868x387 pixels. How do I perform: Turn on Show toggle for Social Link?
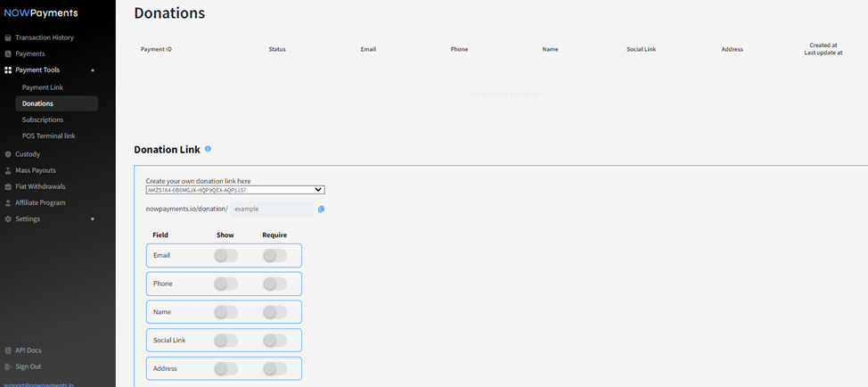[x=225, y=340]
